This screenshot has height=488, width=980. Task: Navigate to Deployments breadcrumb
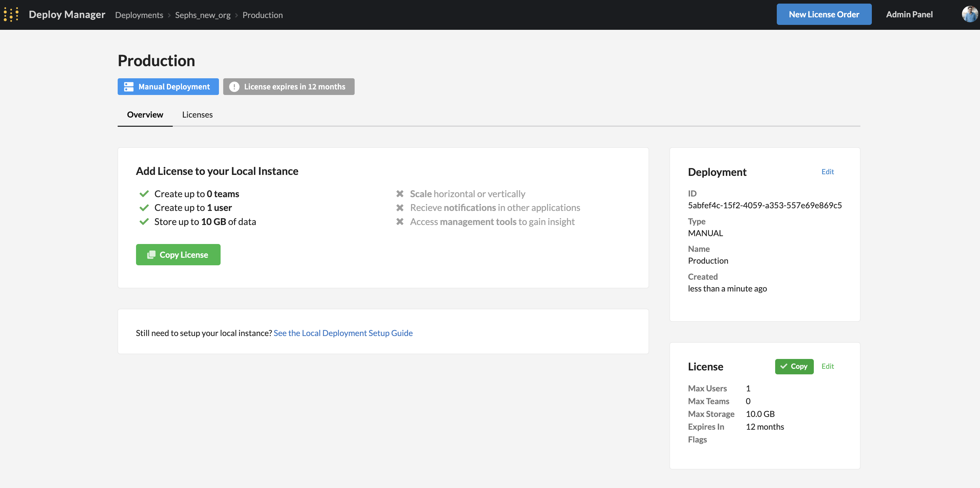pos(139,15)
